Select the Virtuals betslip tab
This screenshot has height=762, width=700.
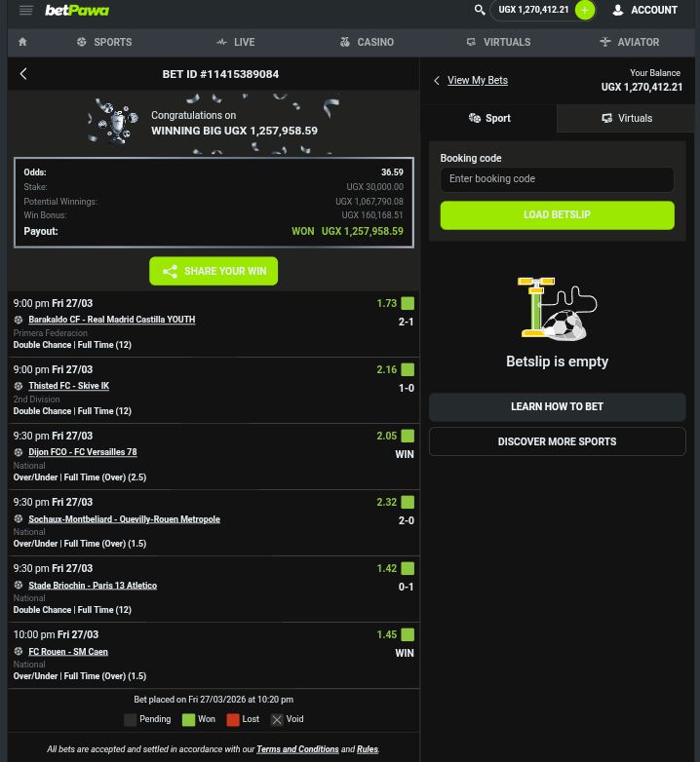626,118
